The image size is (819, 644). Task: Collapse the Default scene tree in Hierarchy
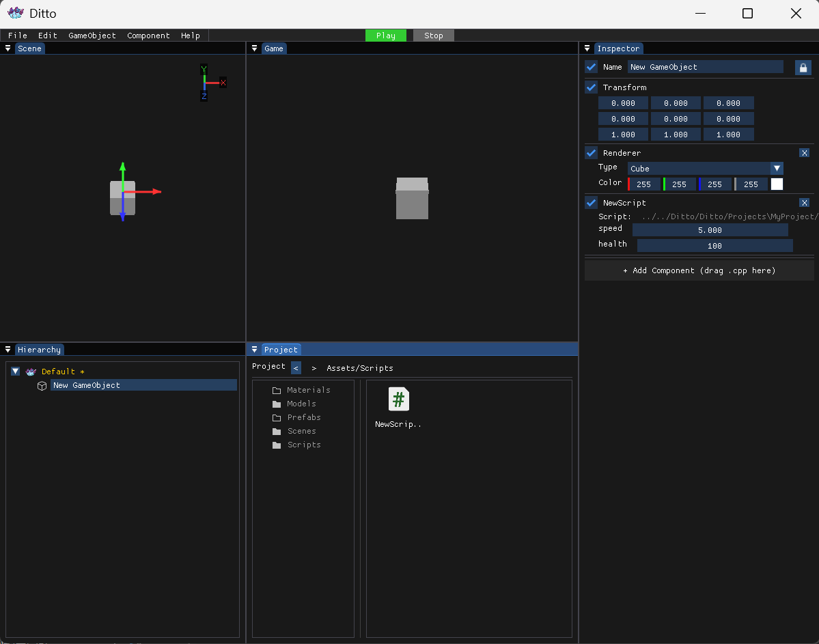(x=15, y=372)
